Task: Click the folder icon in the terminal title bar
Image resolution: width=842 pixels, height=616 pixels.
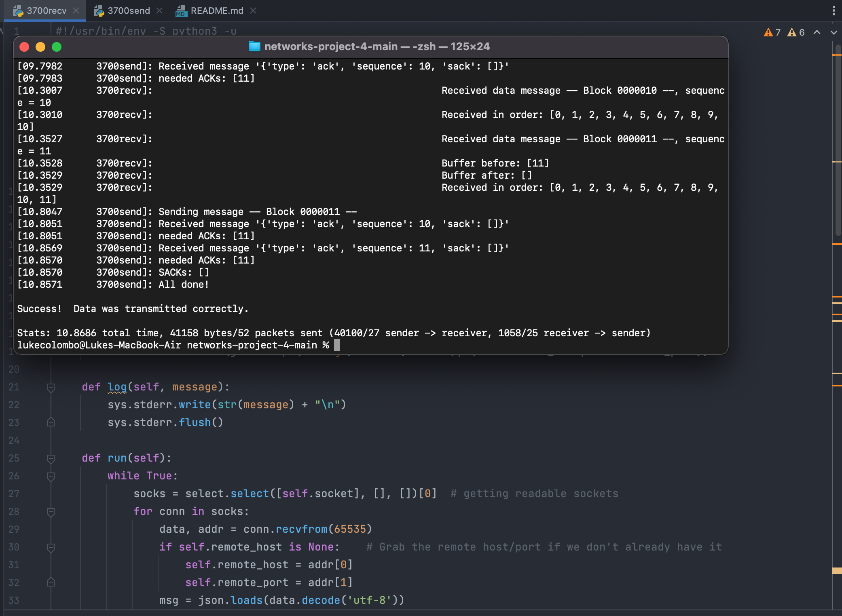Action: point(254,46)
